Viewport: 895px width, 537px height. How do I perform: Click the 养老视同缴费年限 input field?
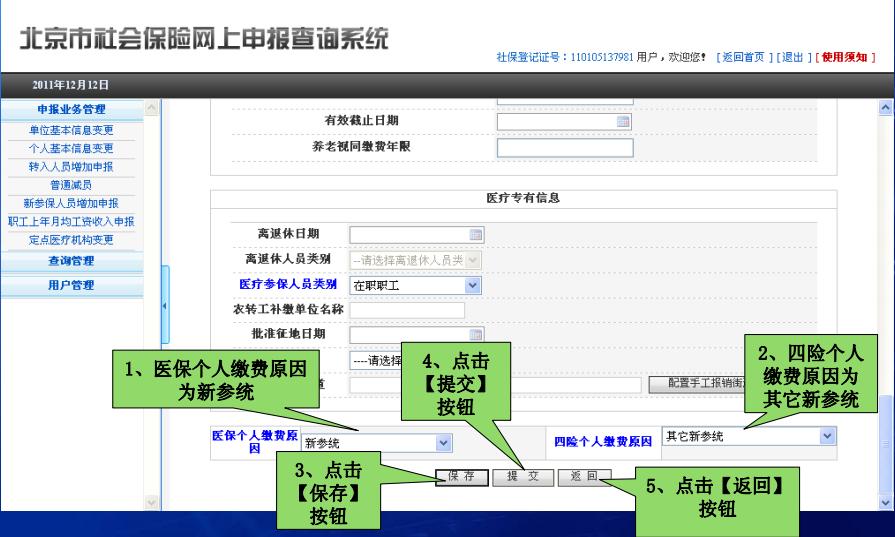point(565,148)
